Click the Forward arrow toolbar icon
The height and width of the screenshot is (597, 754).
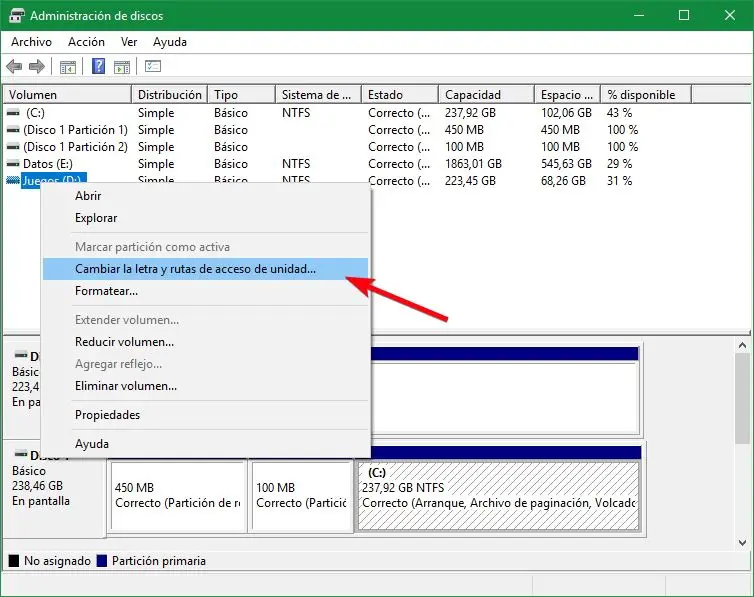coord(37,66)
